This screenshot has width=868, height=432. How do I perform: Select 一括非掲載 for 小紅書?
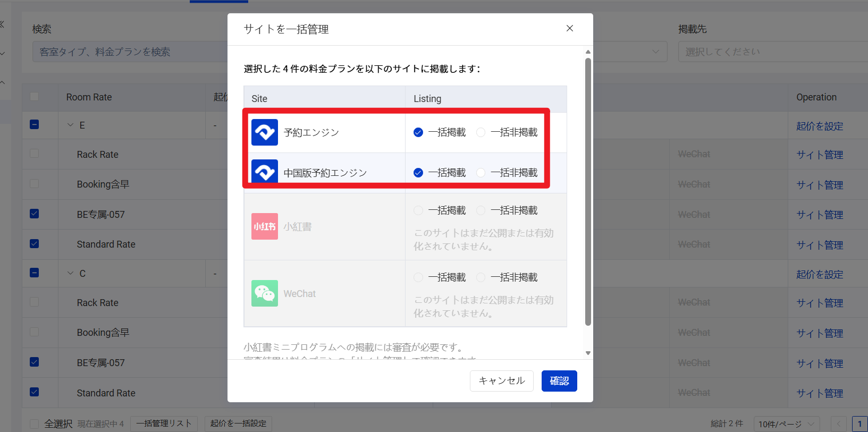point(481,210)
